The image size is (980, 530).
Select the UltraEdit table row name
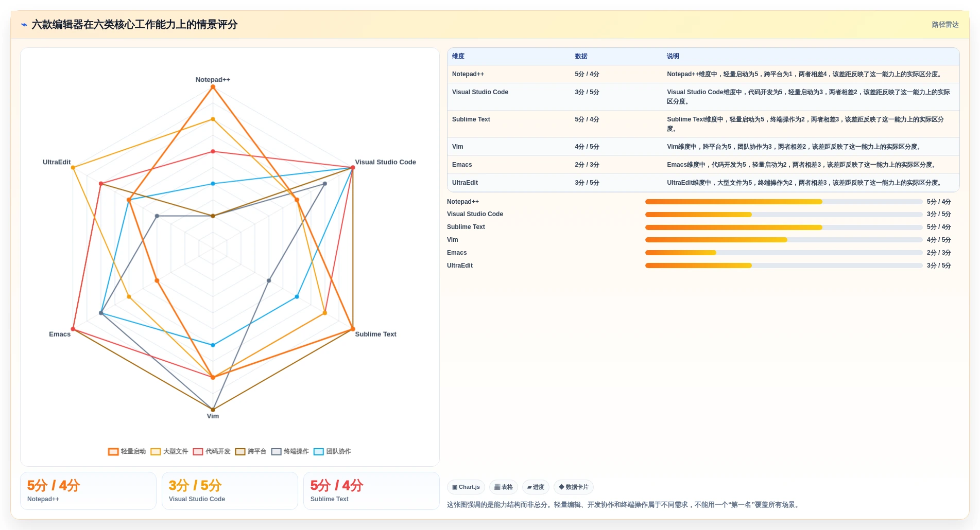click(465, 183)
